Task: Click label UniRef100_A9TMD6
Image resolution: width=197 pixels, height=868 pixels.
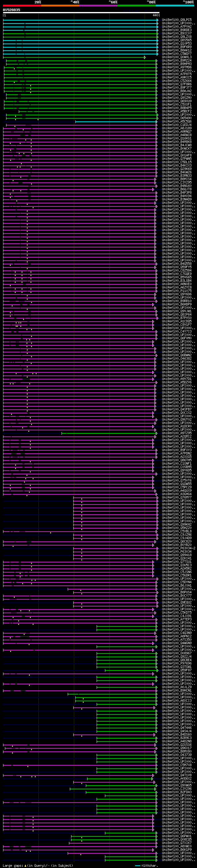Action: coord(177,67)
